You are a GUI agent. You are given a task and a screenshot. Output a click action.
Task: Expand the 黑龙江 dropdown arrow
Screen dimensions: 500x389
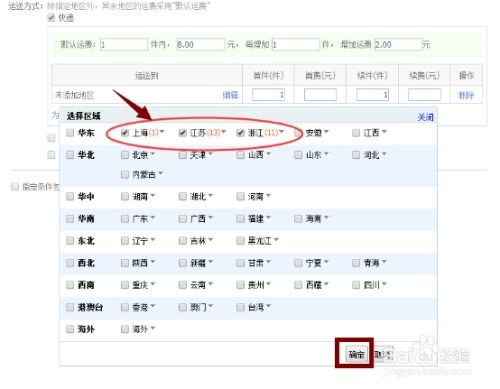click(276, 240)
